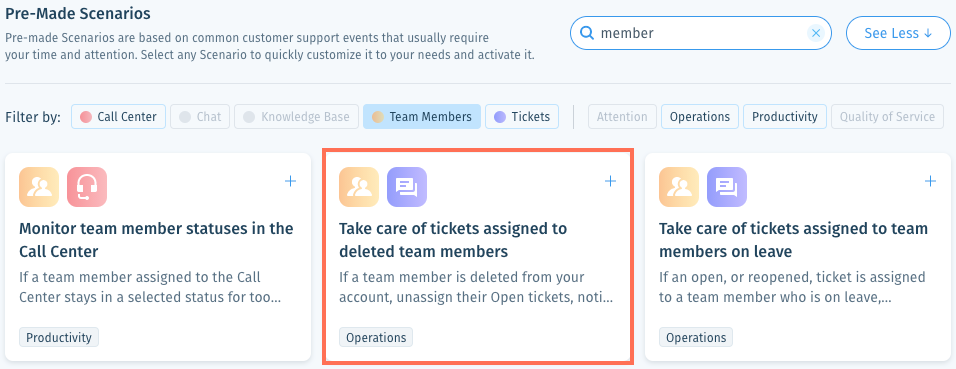Click the orange team members icon on leave card
956x369 pixels.
click(679, 187)
